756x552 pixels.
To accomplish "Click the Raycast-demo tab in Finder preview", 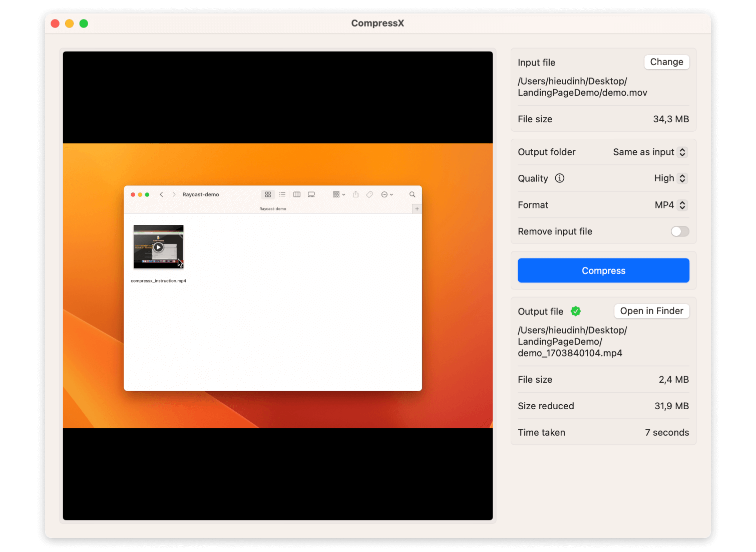I will (273, 209).
